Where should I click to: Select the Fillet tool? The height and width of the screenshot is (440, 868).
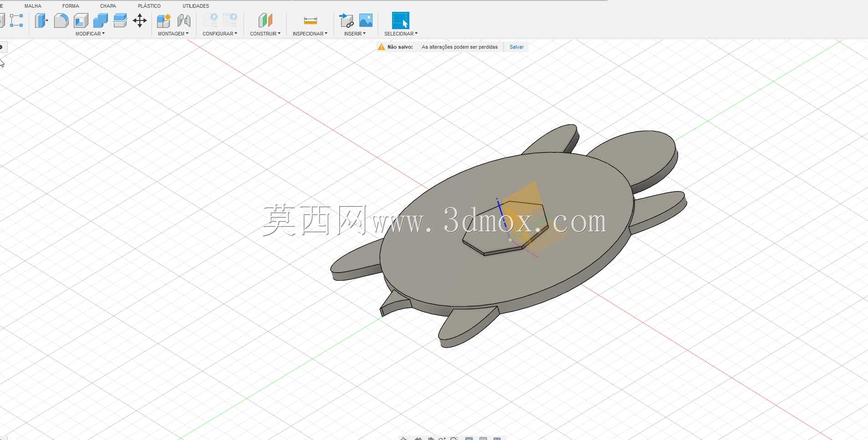point(61,20)
